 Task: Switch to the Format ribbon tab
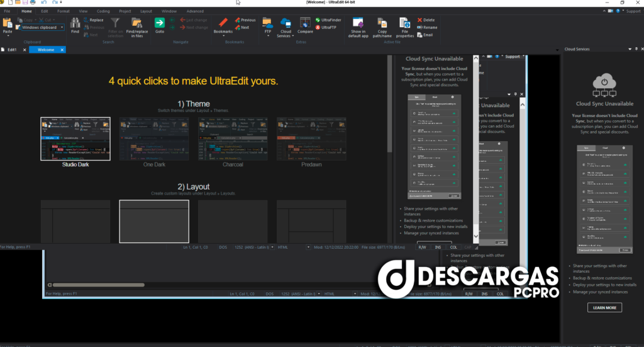pyautogui.click(x=64, y=11)
